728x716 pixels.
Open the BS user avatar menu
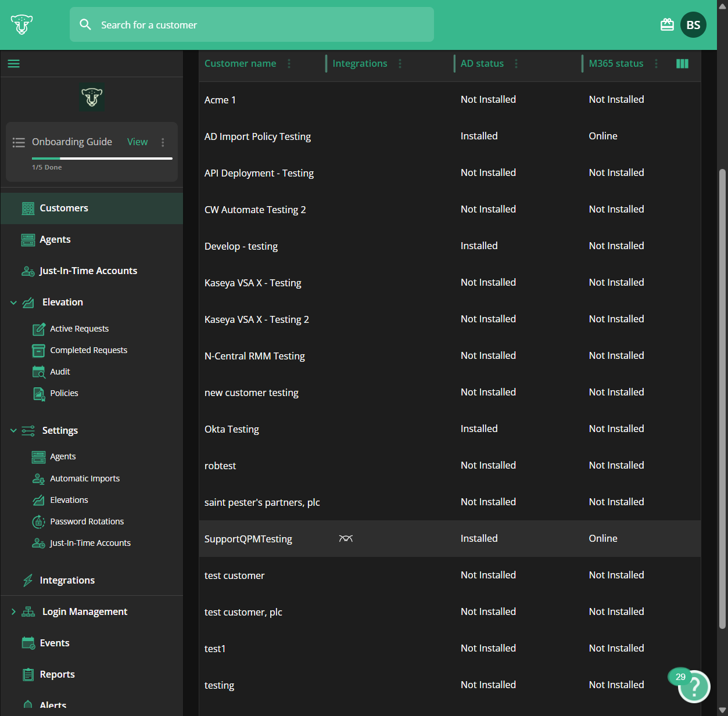pos(693,24)
